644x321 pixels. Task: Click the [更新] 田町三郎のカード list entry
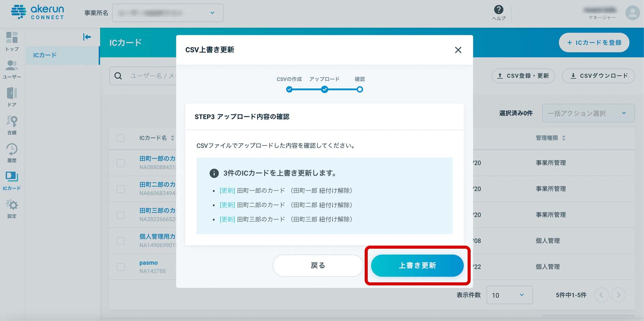[286, 219]
